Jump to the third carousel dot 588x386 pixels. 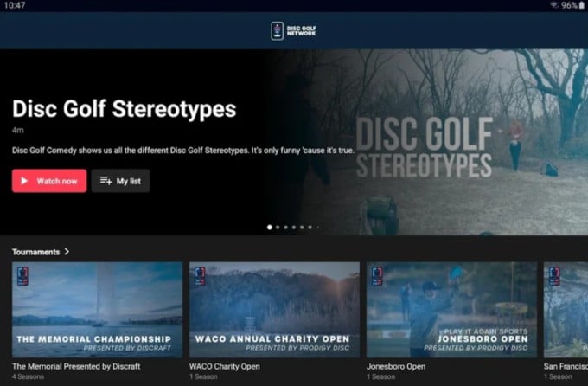click(x=285, y=227)
